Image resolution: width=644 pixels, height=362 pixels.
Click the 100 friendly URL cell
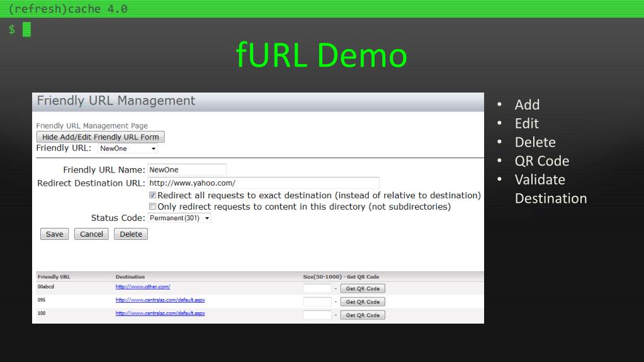42,313
